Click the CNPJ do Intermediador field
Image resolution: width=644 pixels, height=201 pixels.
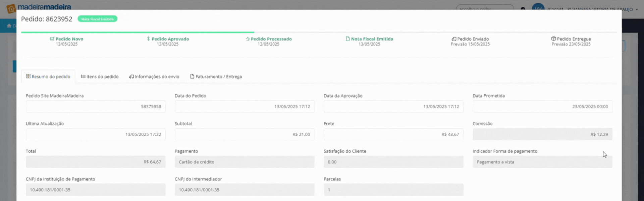click(245, 190)
